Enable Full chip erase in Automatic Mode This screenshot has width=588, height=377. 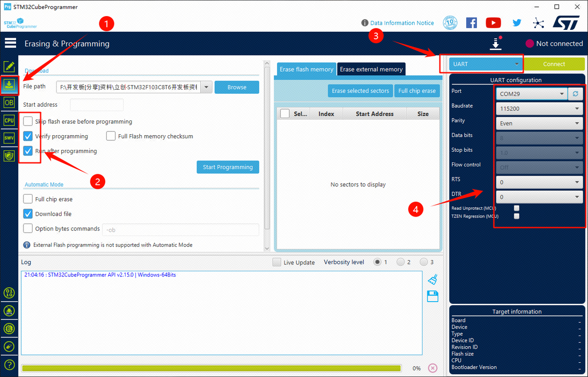28,199
